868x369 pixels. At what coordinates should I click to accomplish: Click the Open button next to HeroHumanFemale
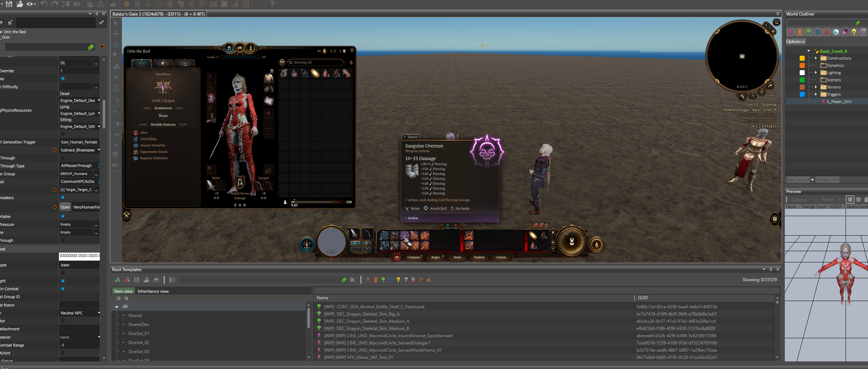point(65,207)
